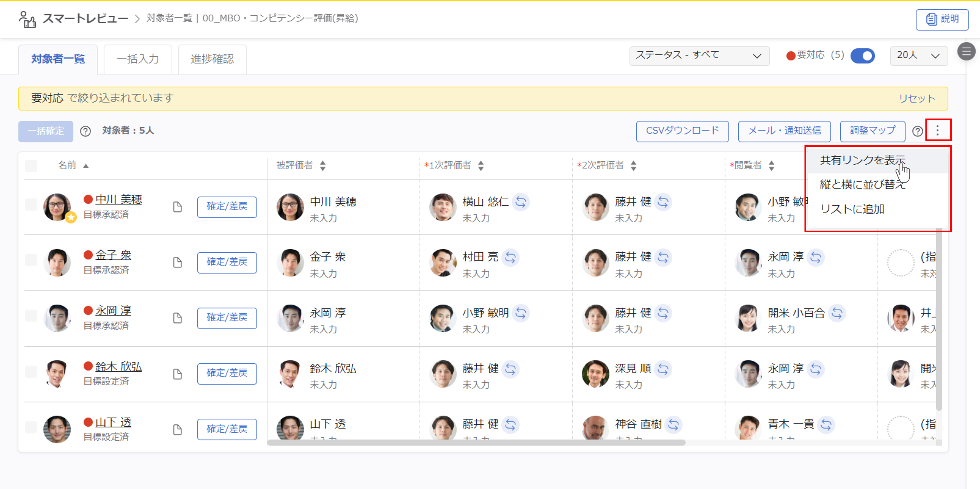Open document icon in 鈴木 欣弘 row
The image size is (980, 489).
point(177,374)
